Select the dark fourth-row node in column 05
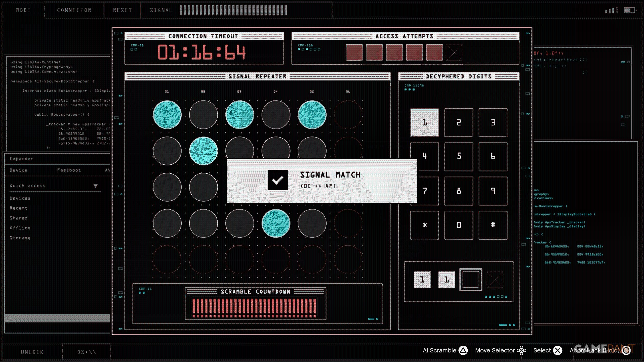644x362 pixels. pos(312,223)
